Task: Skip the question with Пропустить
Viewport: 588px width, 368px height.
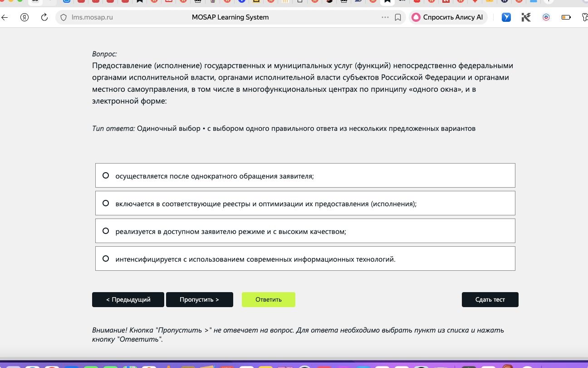Action: pyautogui.click(x=200, y=299)
